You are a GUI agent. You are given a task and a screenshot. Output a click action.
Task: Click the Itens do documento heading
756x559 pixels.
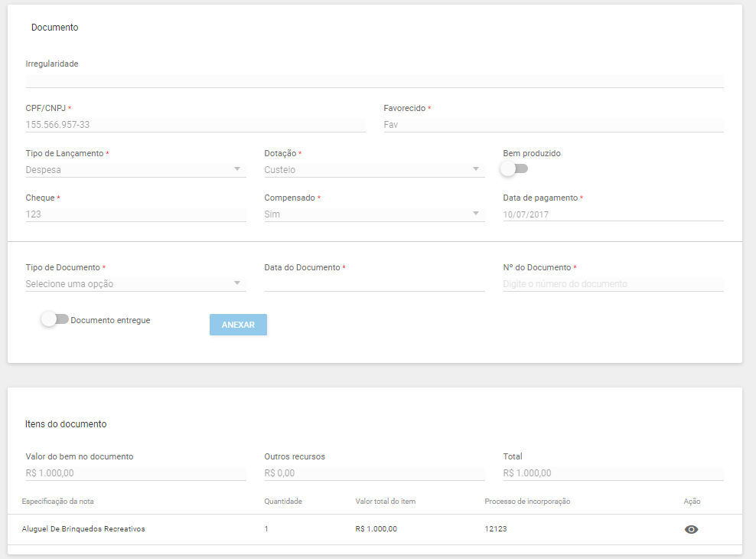pyautogui.click(x=66, y=424)
